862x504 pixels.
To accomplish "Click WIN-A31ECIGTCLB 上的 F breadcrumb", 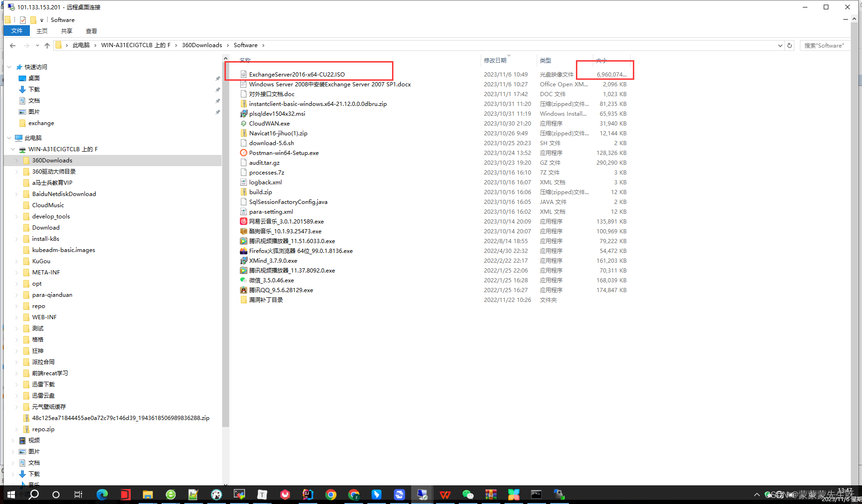I will [x=136, y=45].
